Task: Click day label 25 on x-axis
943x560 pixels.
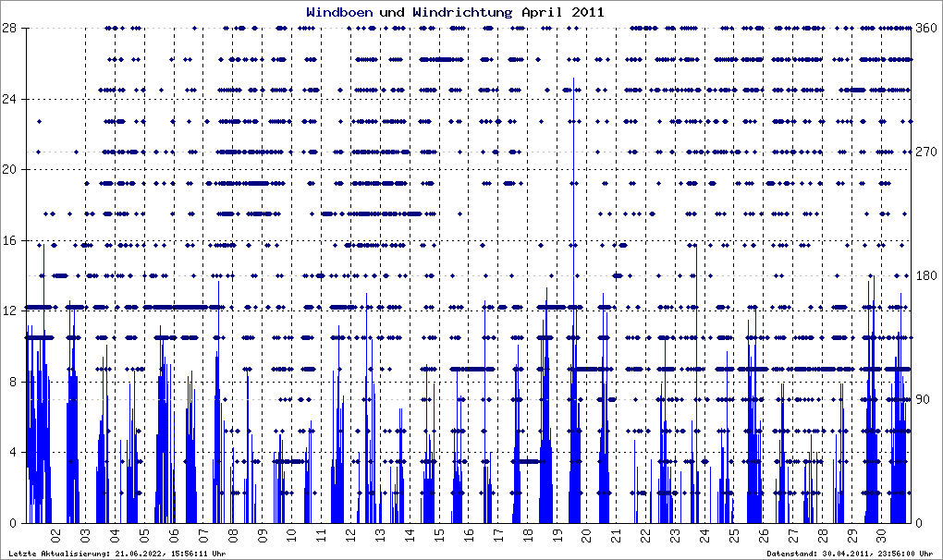Action: [734, 535]
